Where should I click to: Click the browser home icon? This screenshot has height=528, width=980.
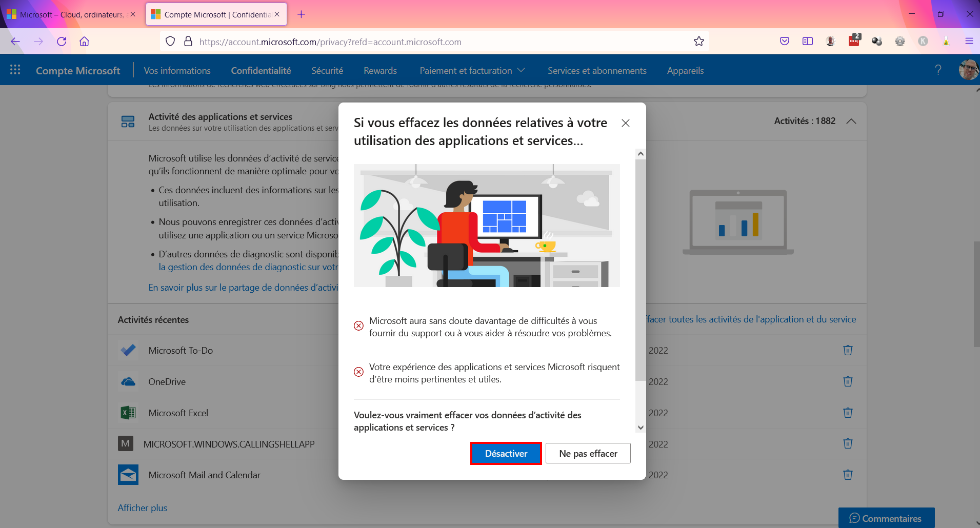(84, 42)
